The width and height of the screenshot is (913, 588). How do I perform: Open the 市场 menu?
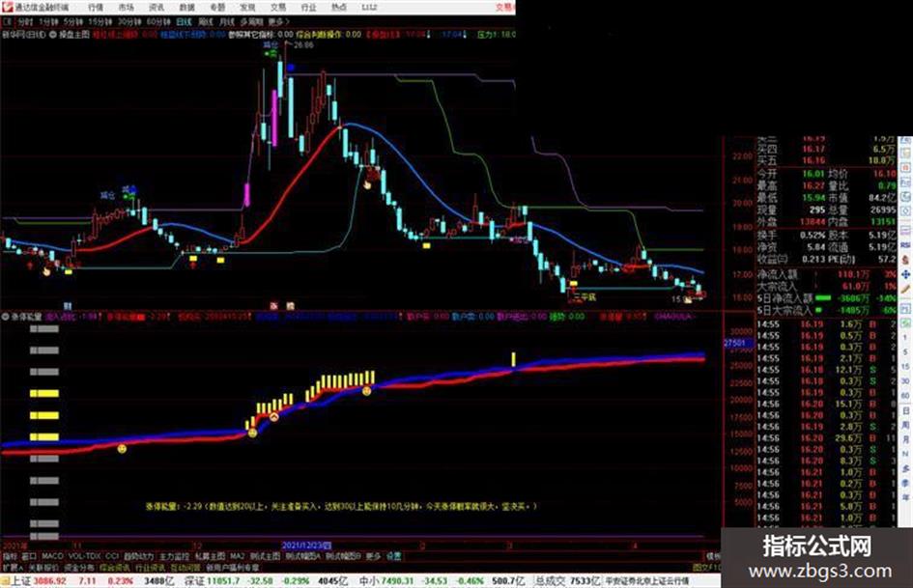coord(126,7)
